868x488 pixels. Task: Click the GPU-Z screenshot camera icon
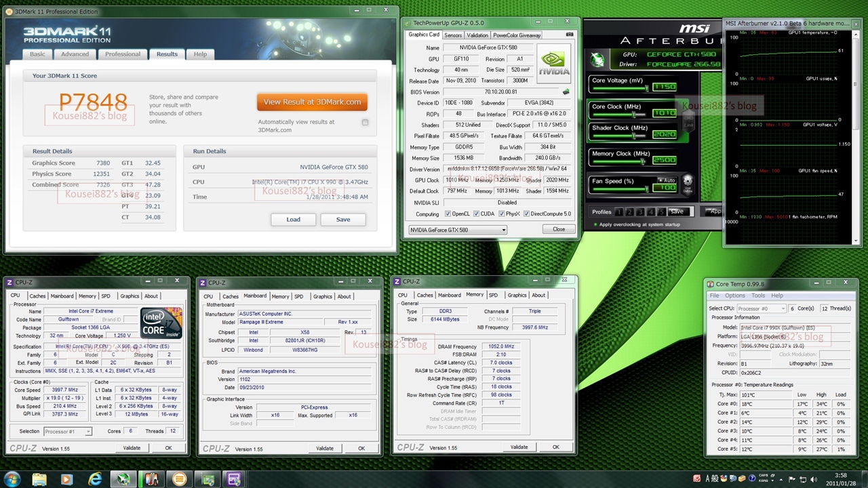(x=569, y=35)
